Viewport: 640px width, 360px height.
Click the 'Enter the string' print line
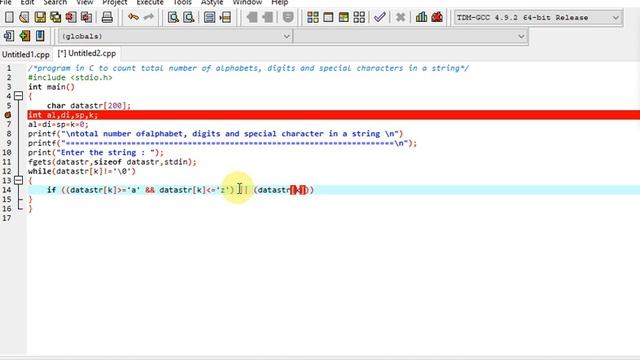coord(96,153)
